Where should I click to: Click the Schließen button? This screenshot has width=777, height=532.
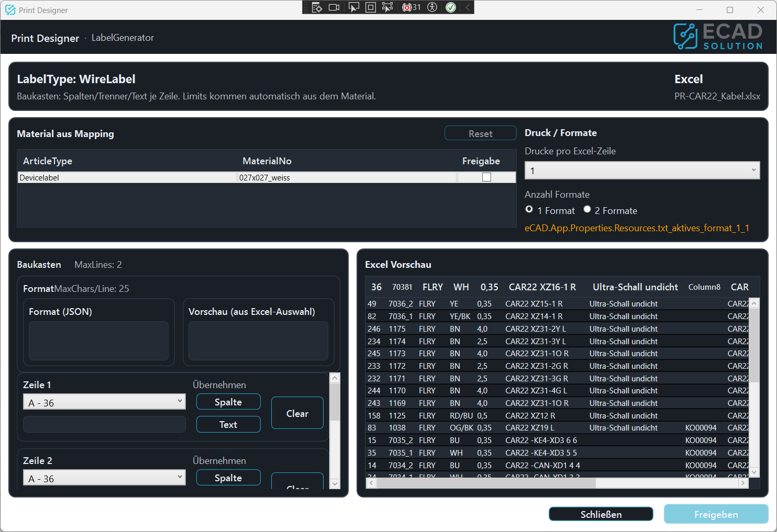coord(601,514)
